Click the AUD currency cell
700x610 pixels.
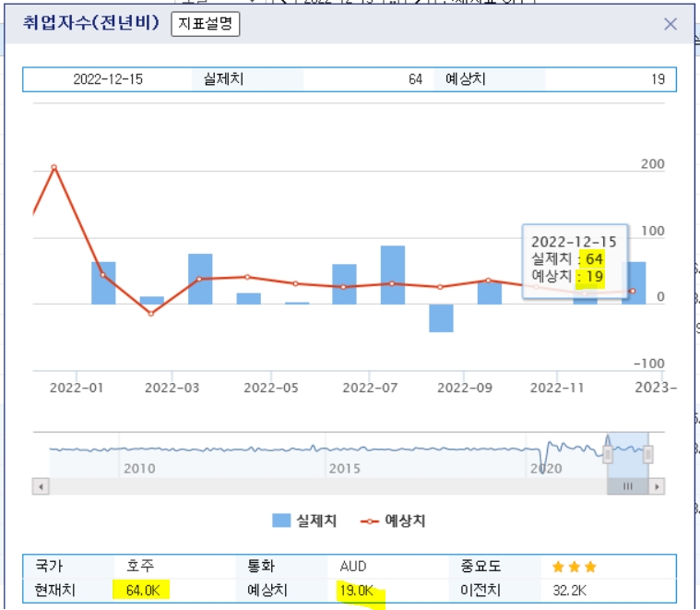[x=353, y=566]
